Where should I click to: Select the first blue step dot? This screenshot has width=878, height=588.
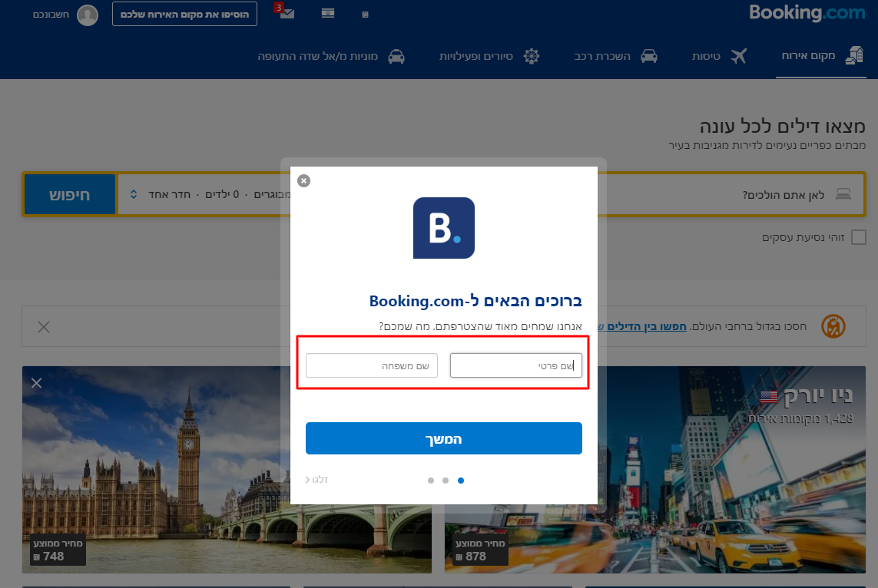pyautogui.click(x=461, y=480)
